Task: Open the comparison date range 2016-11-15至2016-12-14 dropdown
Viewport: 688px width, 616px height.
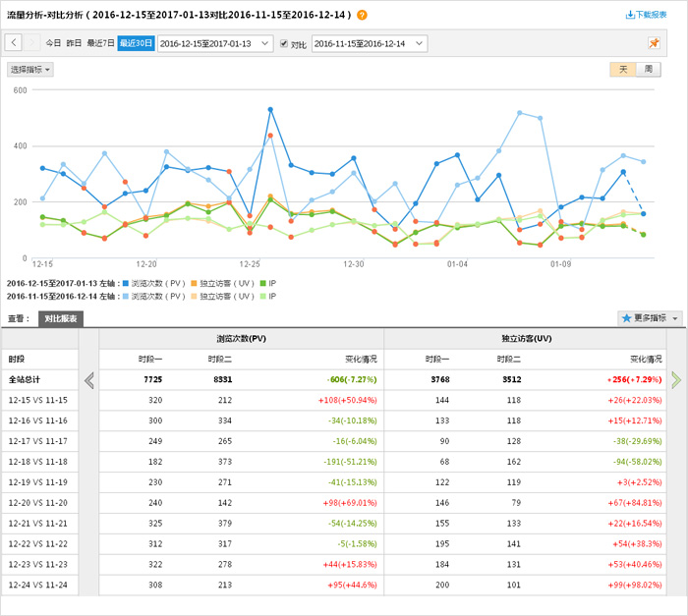Action: click(x=369, y=43)
